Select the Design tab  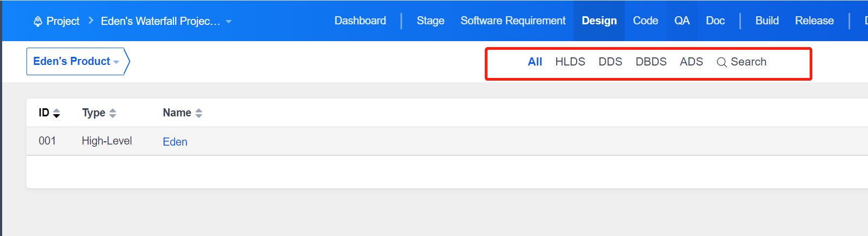click(599, 21)
